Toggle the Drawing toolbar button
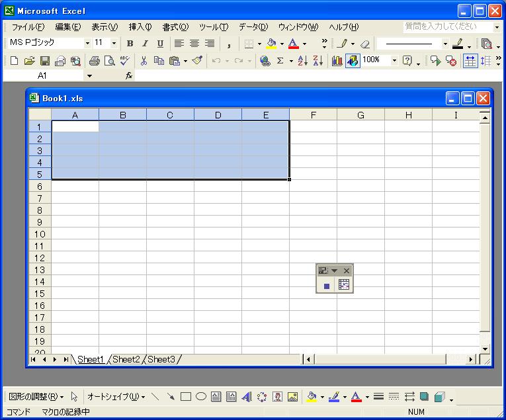 pyautogui.click(x=353, y=61)
